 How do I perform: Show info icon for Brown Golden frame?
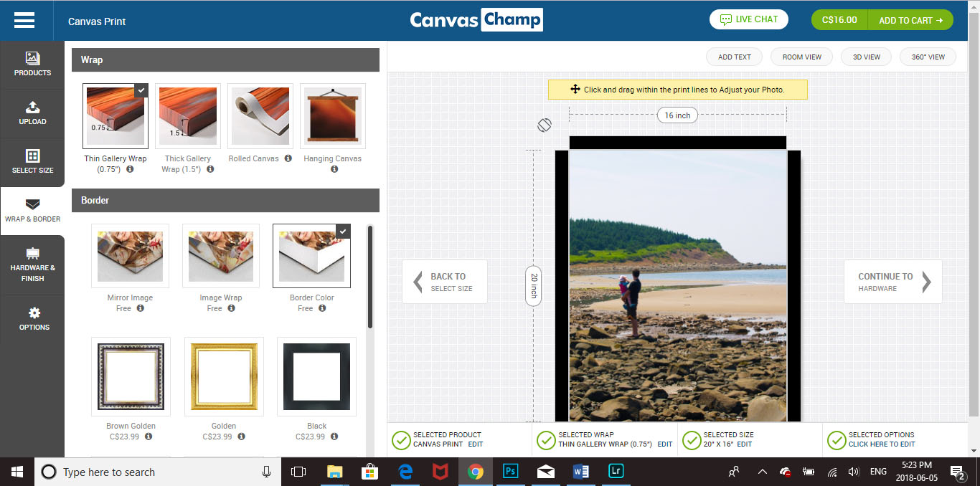tap(149, 437)
